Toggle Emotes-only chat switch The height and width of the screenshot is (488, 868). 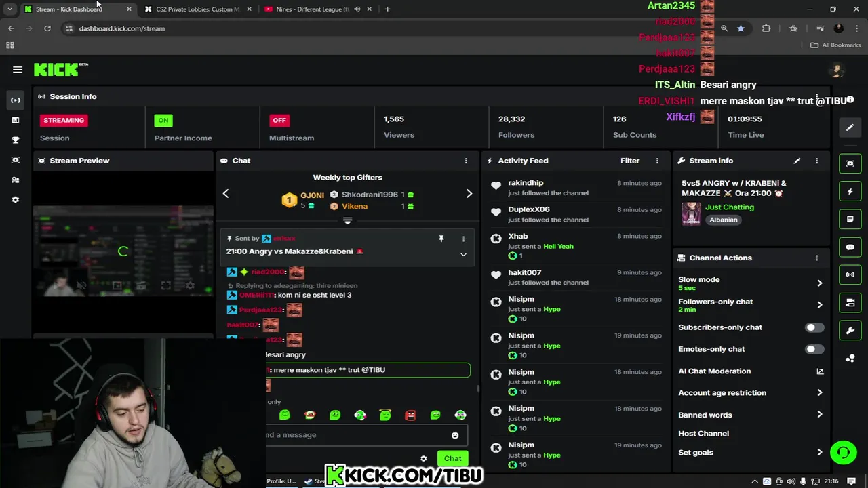[814, 349]
